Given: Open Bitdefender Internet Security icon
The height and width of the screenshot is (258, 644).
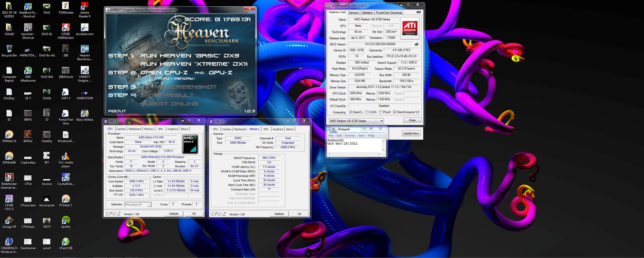Looking at the screenshot, I should coord(9,181).
